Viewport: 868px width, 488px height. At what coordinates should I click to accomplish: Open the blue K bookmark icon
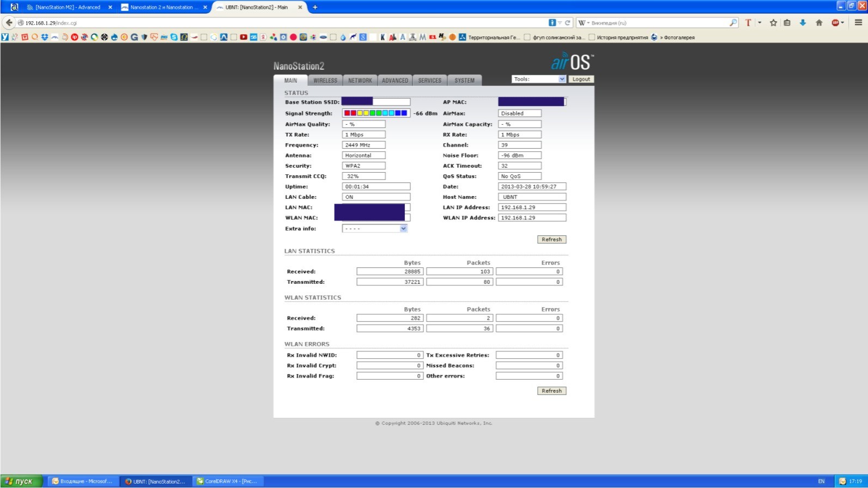[383, 37]
